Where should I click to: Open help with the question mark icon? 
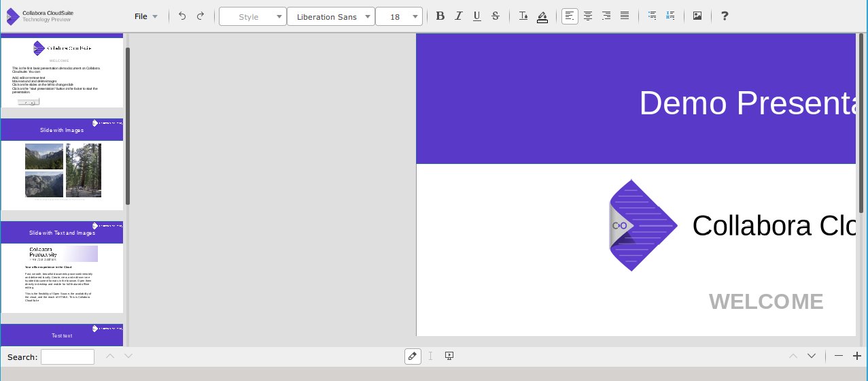click(x=725, y=16)
